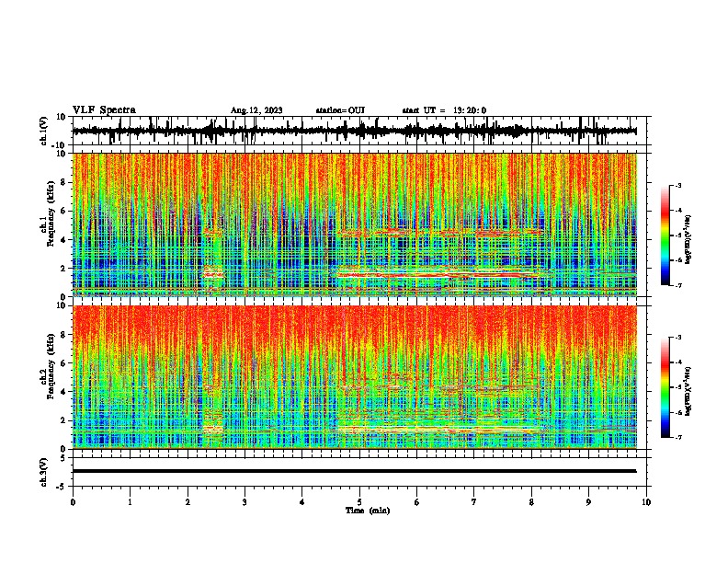The image size is (728, 563).
Task: Click the "8" kHz tick on ch.2 frequency axis
Action: point(64,335)
